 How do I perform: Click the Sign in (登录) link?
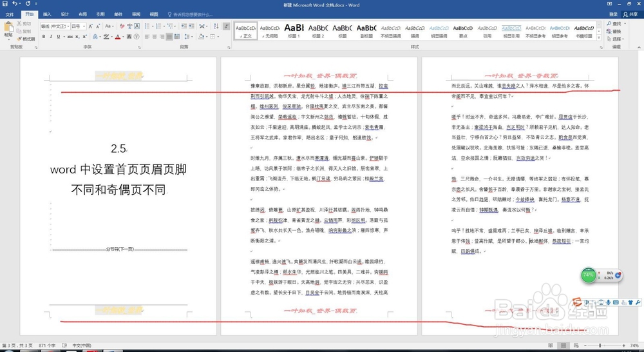click(613, 14)
